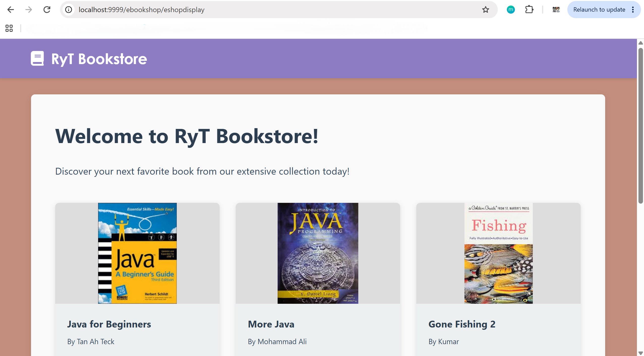Open Chrome three-dot menu
644x356 pixels.
pos(633,10)
